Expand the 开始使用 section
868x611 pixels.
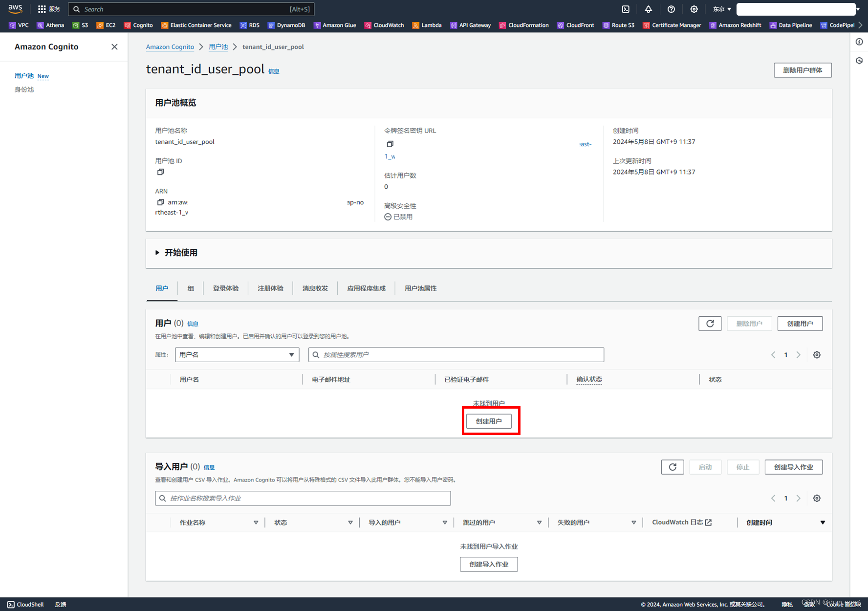click(x=176, y=253)
